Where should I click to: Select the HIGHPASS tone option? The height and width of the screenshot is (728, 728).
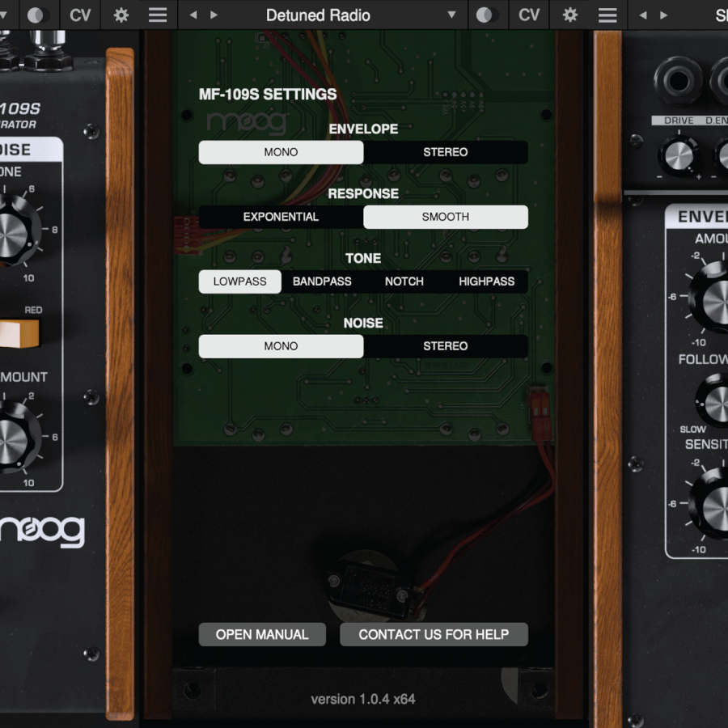point(486,281)
